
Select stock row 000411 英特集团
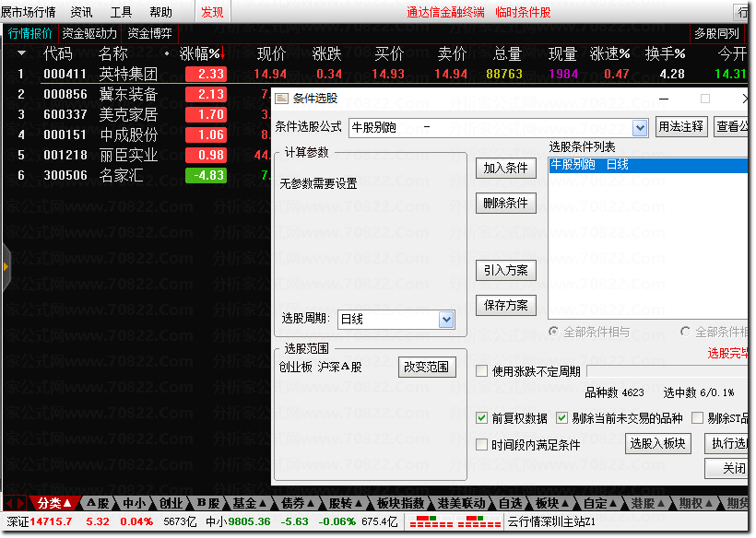tap(376, 74)
